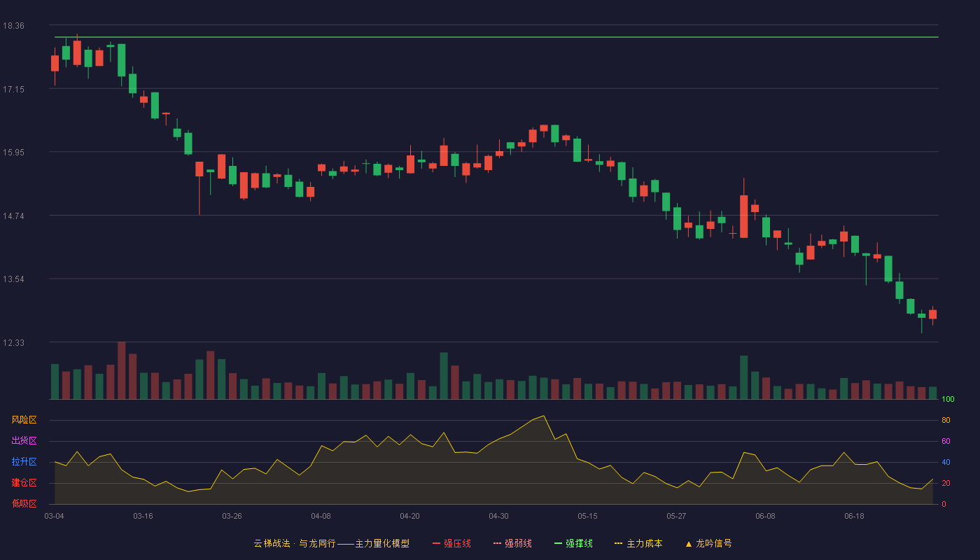Click the 15.95 price axis label
980x560 pixels.
pos(13,152)
